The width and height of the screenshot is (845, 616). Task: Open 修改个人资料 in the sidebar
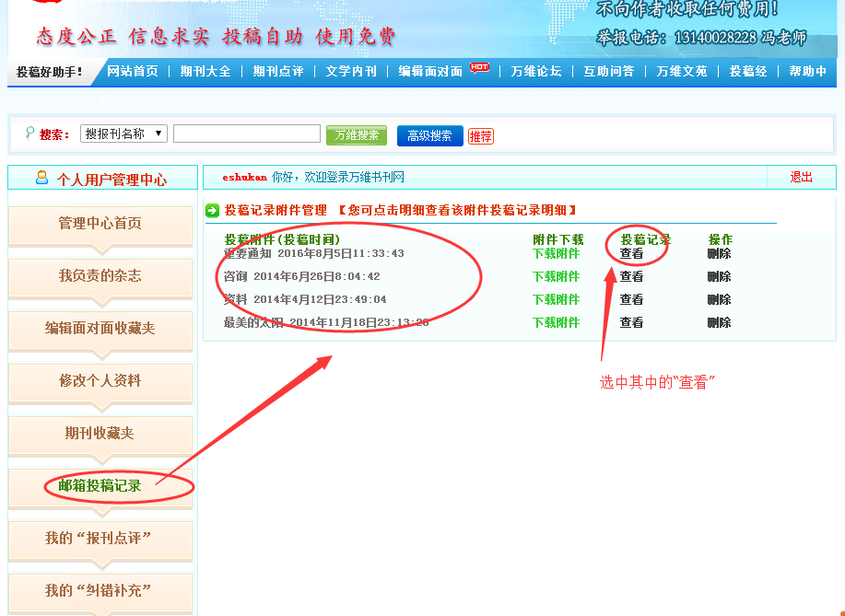(100, 380)
